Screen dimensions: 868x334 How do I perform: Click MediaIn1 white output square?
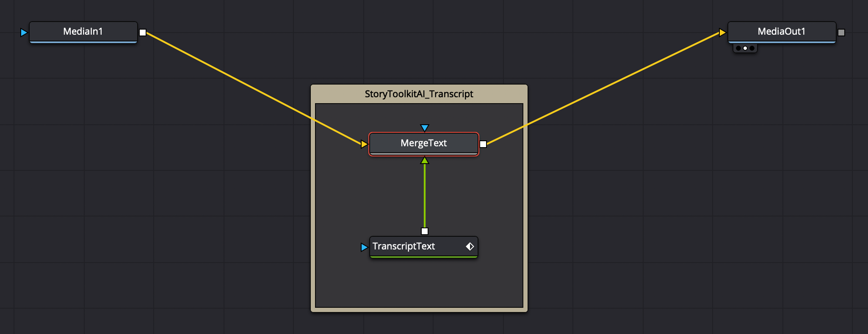(x=143, y=33)
